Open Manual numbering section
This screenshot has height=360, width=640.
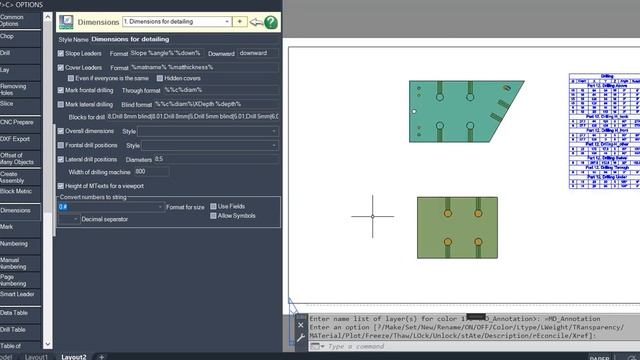click(x=20, y=263)
